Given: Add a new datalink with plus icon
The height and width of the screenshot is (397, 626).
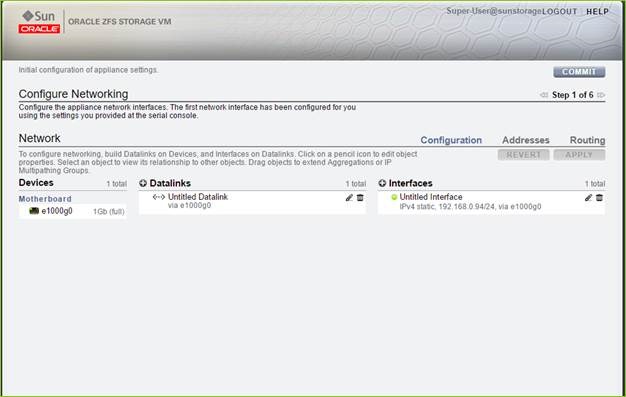Looking at the screenshot, I should (x=143, y=183).
